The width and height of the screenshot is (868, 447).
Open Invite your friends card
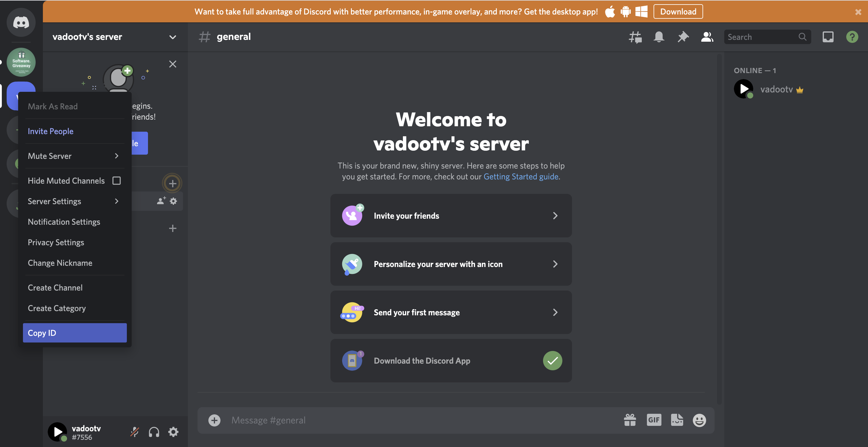coord(451,216)
